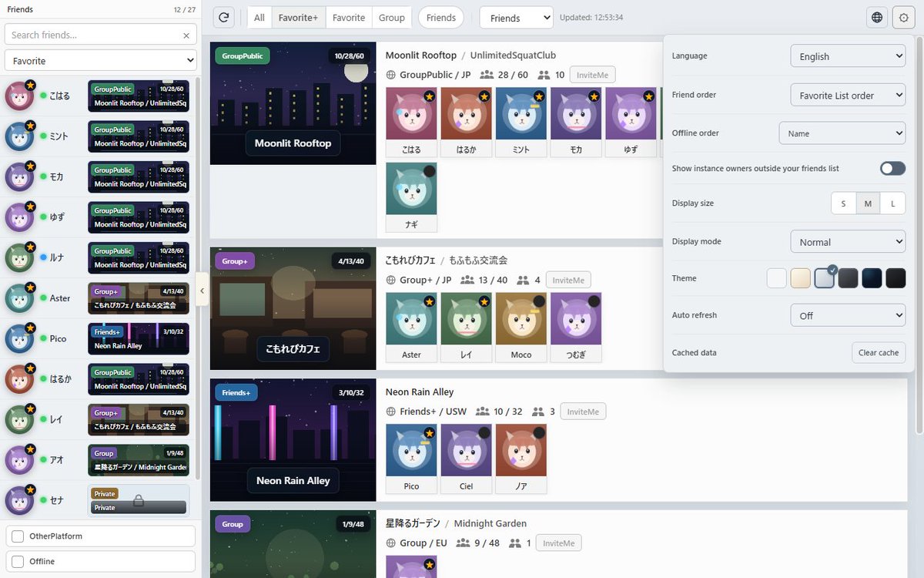Click the globe icon beside GroupPublic / JP
924x578 pixels.
tap(391, 75)
